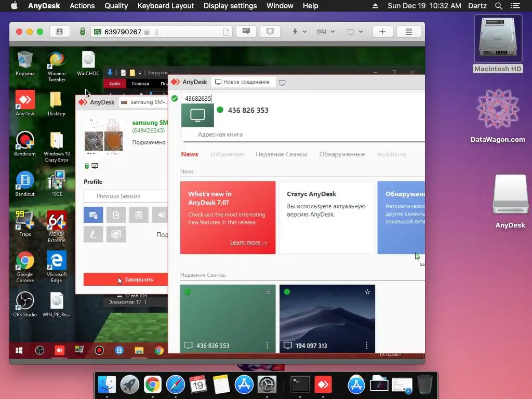The height and width of the screenshot is (399, 532).
Task: Open Windows 10 Crazy Error folder
Action: point(57,147)
